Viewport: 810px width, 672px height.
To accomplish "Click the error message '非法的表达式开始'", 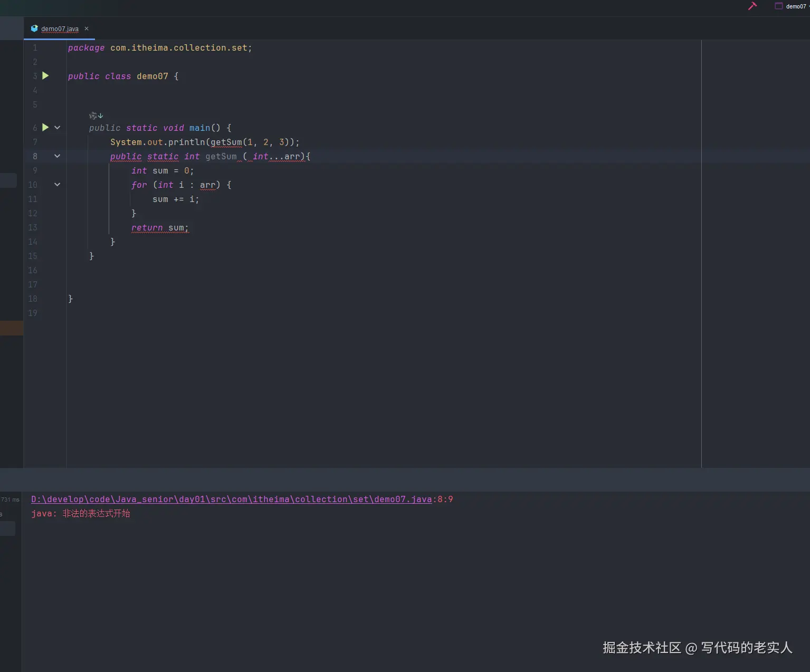I will pyautogui.click(x=96, y=513).
